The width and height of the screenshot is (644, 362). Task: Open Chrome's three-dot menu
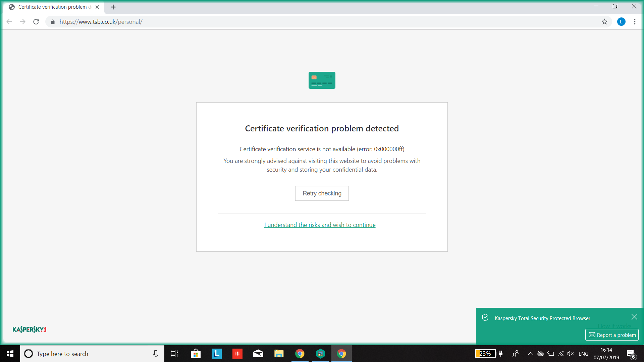point(635,22)
